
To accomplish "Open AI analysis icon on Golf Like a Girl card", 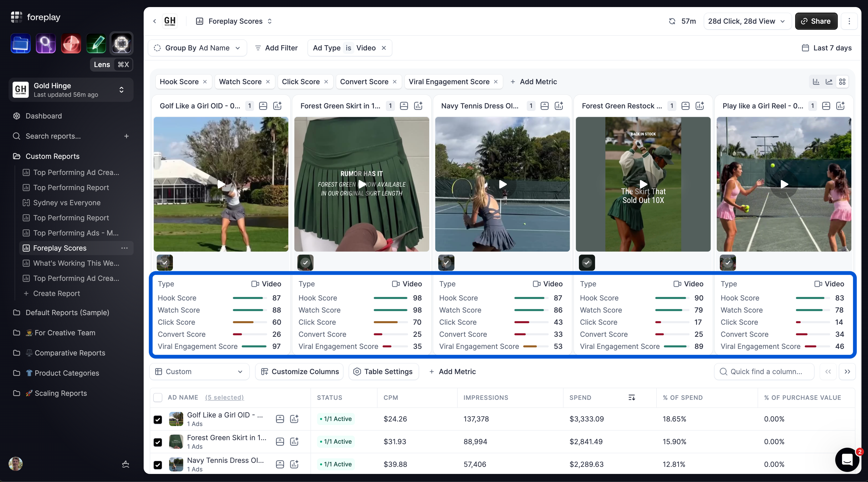I will tap(277, 106).
